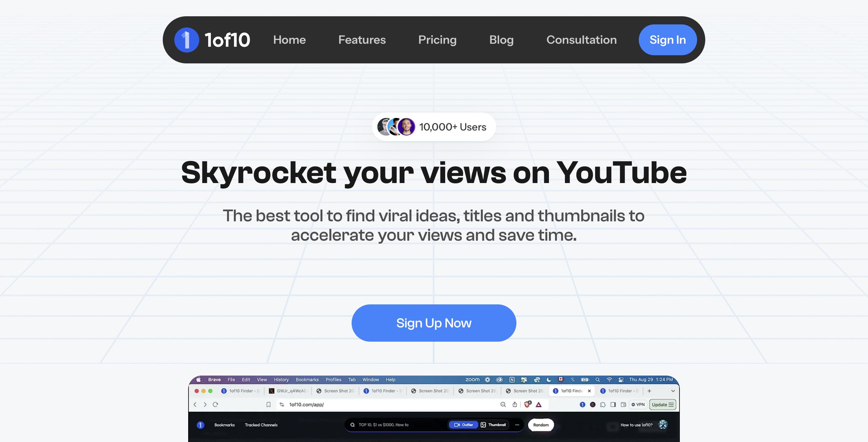Viewport: 868px width, 442px height.
Task: Click the Thu Aug 29 1:24 PM clock
Action: tap(651, 380)
